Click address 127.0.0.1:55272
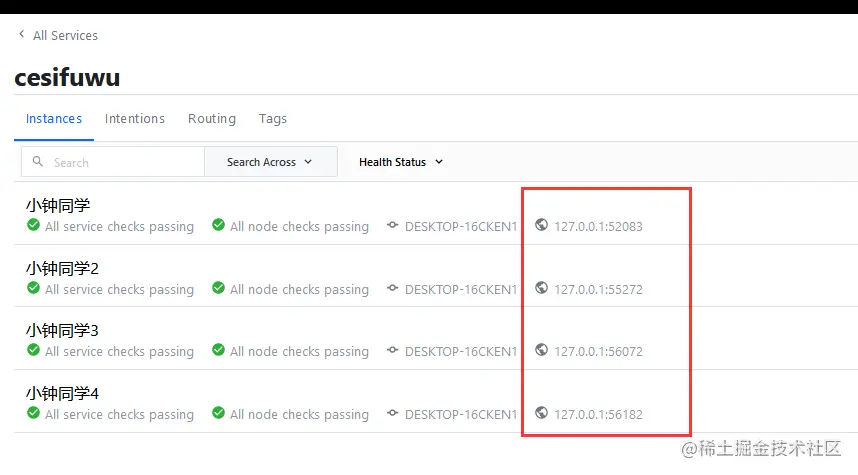This screenshot has height=475, width=858. [x=598, y=289]
